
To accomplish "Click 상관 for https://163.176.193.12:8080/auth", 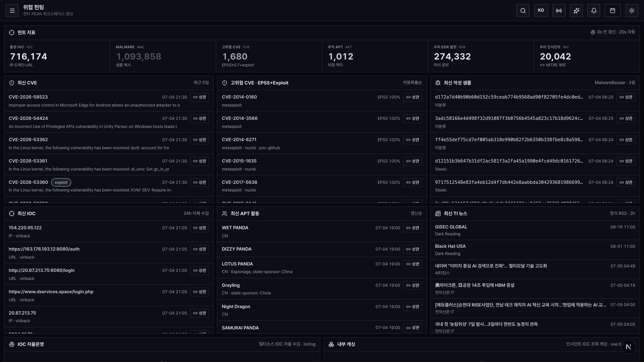I will (x=199, y=249).
